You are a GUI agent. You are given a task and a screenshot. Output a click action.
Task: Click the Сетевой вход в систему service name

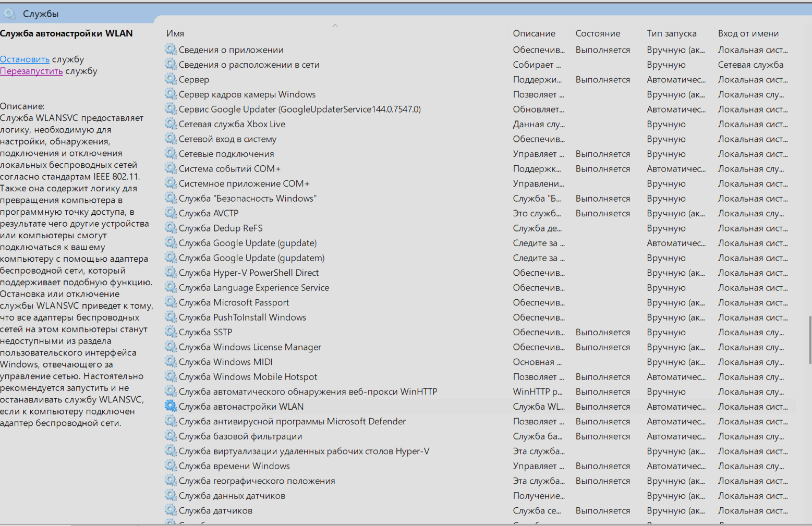[227, 139]
